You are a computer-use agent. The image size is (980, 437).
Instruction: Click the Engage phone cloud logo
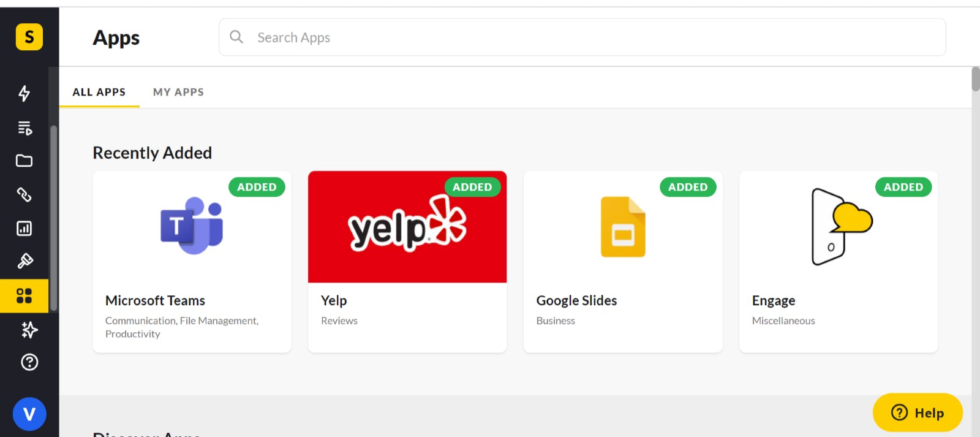coord(842,227)
